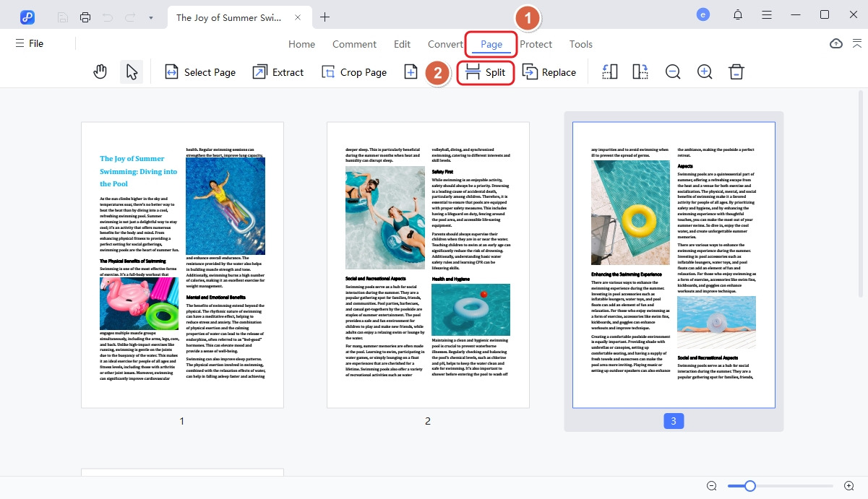Select the arrow Select tool
868x499 pixels.
click(x=132, y=71)
